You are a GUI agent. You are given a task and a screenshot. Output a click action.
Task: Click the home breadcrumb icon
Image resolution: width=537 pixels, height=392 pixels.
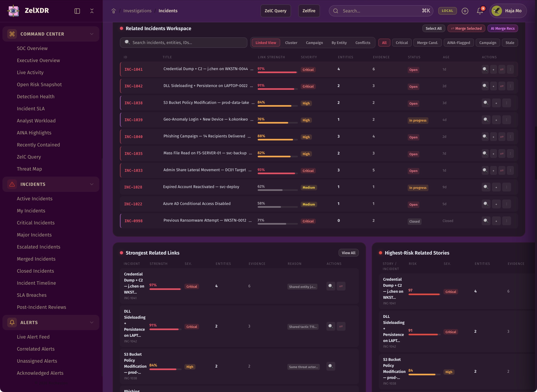pyautogui.click(x=113, y=11)
